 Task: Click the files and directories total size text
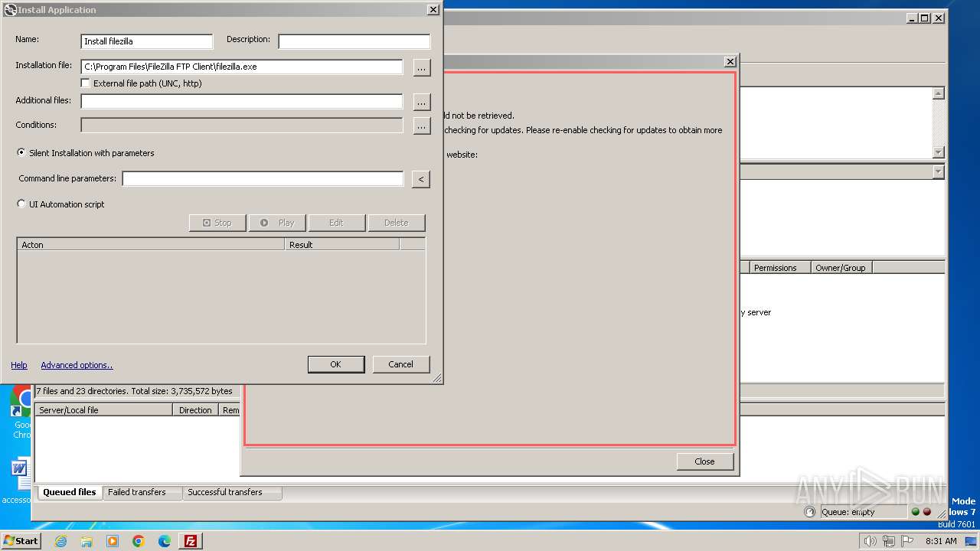click(x=134, y=391)
